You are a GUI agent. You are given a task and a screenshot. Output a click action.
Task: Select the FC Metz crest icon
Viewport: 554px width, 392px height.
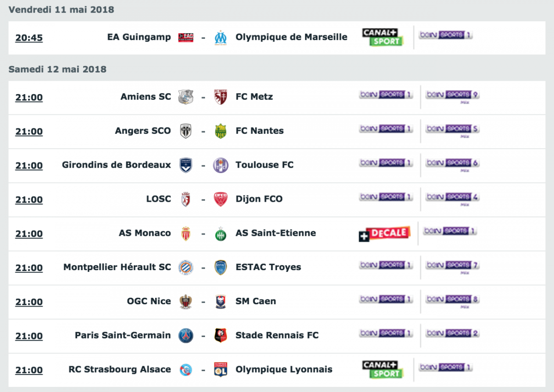tap(221, 97)
